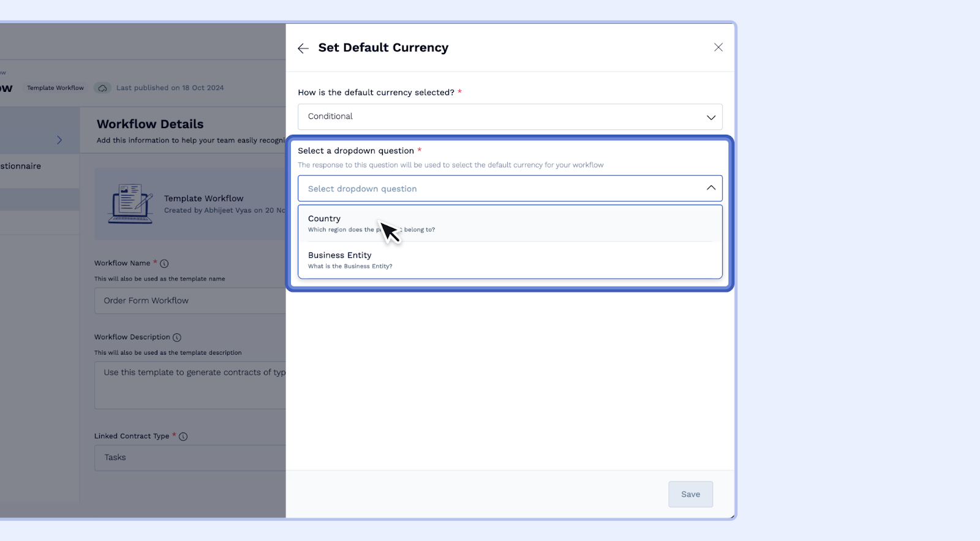Screen dimensions: 980x541
Task: Expand the left sidebar chevron arrow
Action: pyautogui.click(x=59, y=140)
